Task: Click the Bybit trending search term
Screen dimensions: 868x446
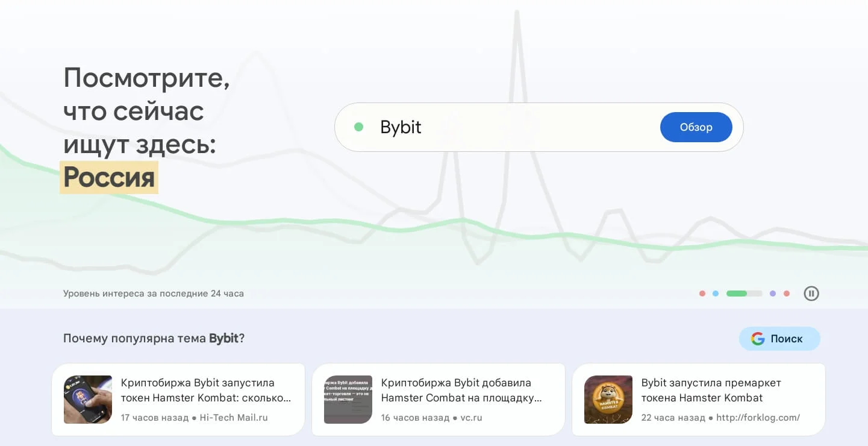Action: tap(401, 127)
